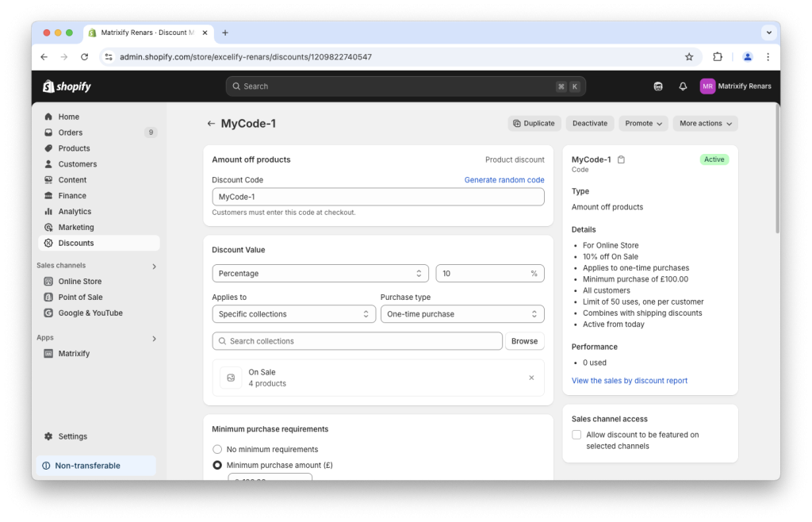Open the More actions menu
812x522 pixels.
click(x=704, y=123)
